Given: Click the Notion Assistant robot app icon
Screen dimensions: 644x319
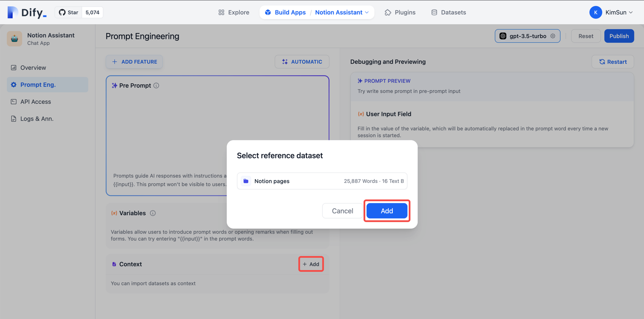Looking at the screenshot, I should click(x=15, y=39).
